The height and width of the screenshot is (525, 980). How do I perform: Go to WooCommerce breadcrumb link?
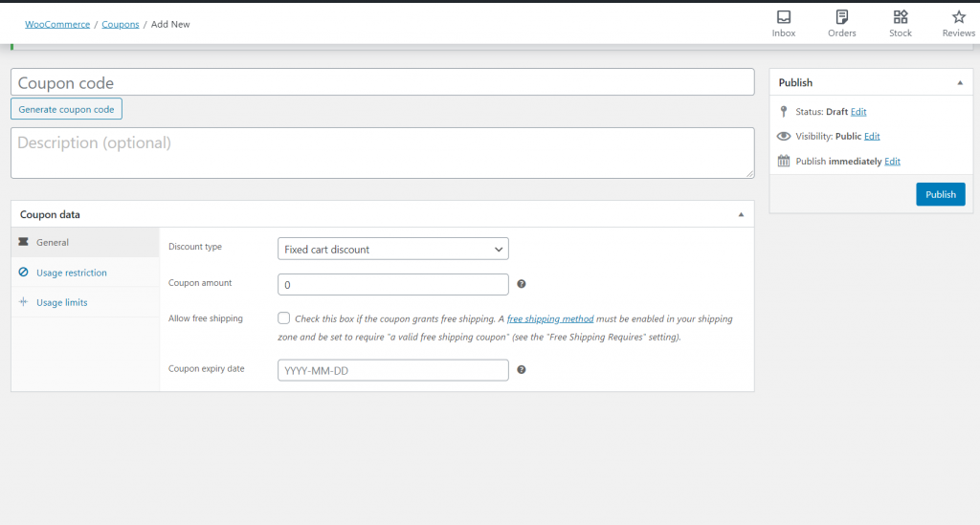57,24
